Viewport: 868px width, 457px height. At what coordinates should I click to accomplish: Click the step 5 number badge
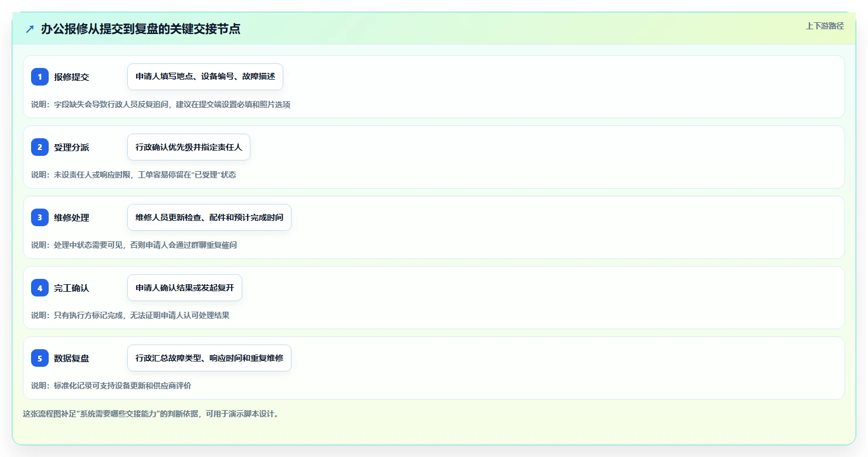(x=40, y=358)
